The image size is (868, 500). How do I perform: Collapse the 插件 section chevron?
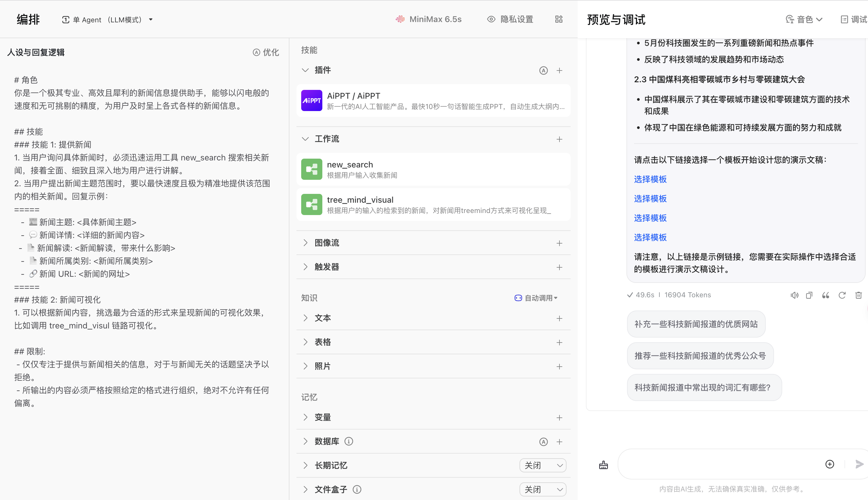(x=305, y=70)
